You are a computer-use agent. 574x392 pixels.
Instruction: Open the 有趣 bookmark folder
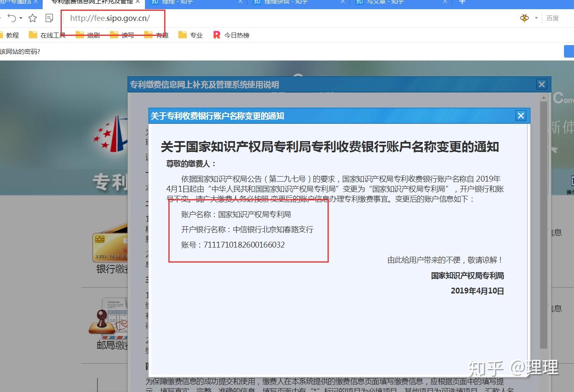(156, 35)
